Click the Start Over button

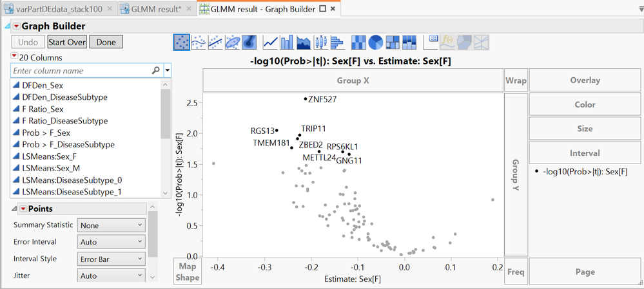pos(67,42)
